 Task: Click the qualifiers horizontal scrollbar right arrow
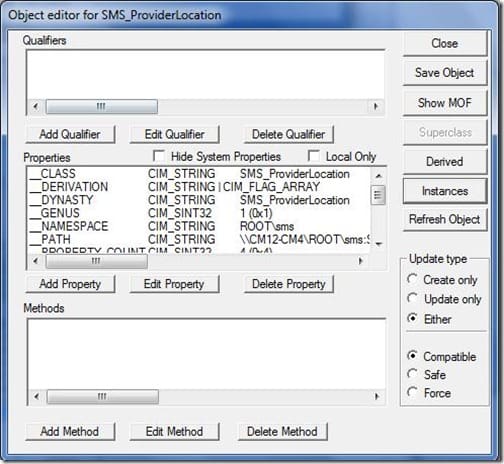[376, 107]
